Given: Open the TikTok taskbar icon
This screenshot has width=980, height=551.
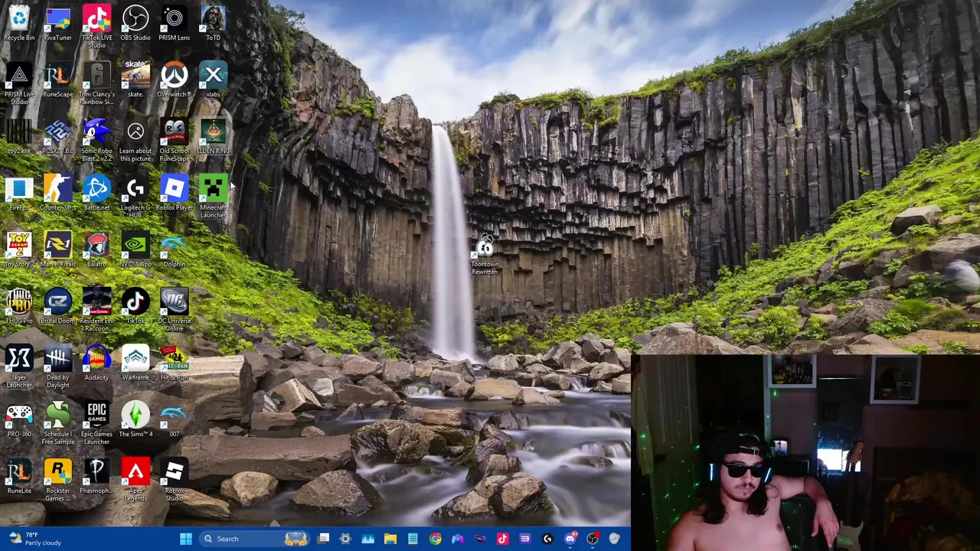Looking at the screenshot, I should click(502, 539).
